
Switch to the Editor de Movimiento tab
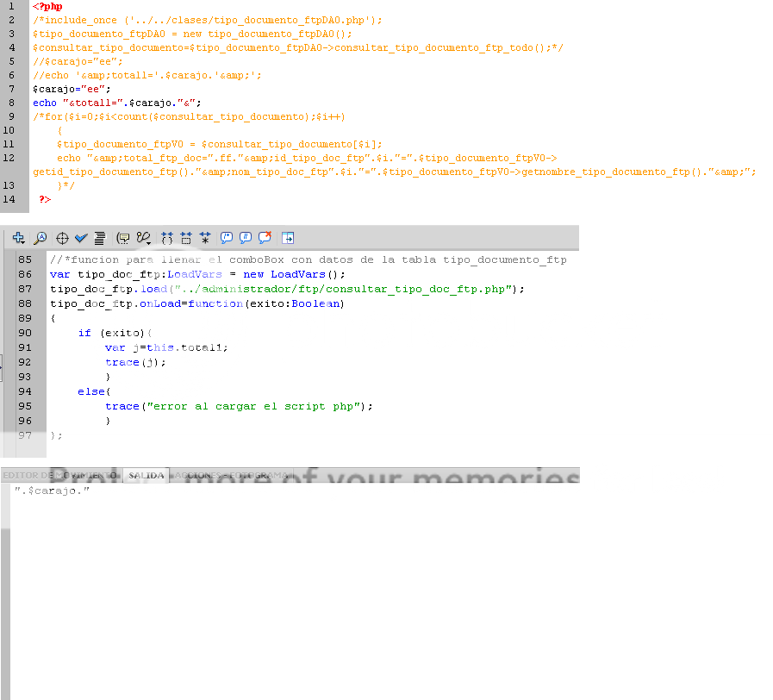59,475
